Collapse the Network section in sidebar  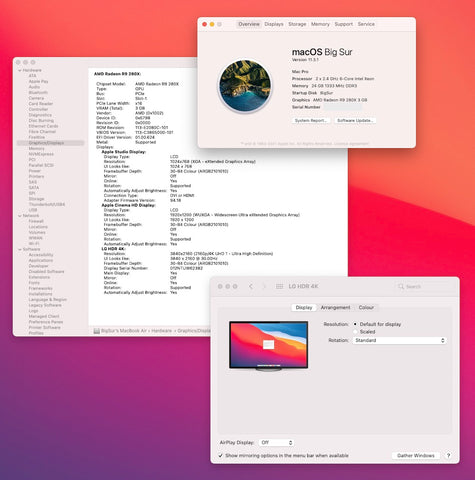tap(20, 216)
